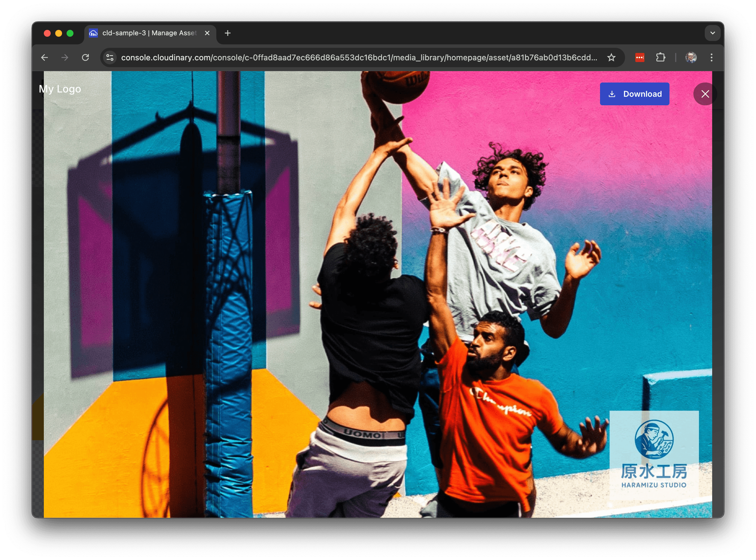This screenshot has height=560, width=756.
Task: Expand the tab search chevron
Action: point(712,33)
